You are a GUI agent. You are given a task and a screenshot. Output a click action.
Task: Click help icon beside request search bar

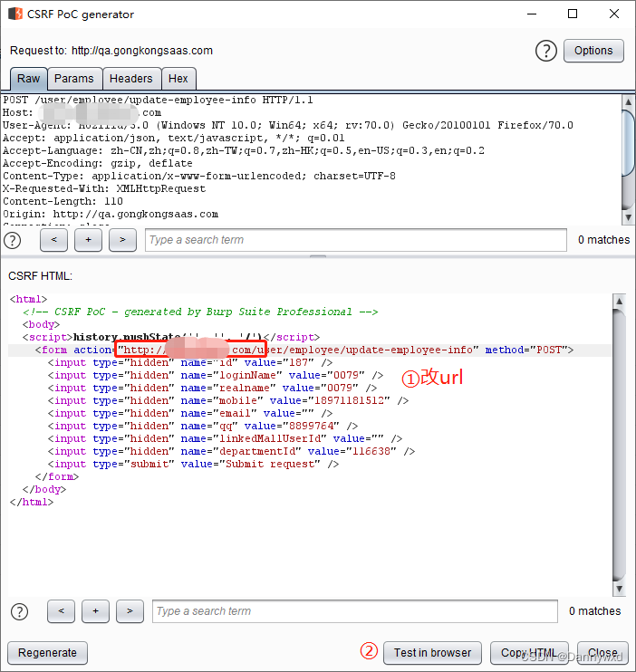point(13,240)
